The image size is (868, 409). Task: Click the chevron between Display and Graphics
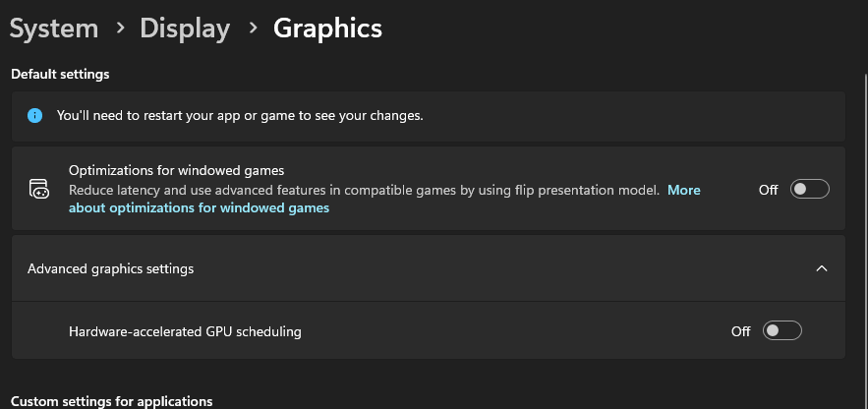click(x=253, y=28)
